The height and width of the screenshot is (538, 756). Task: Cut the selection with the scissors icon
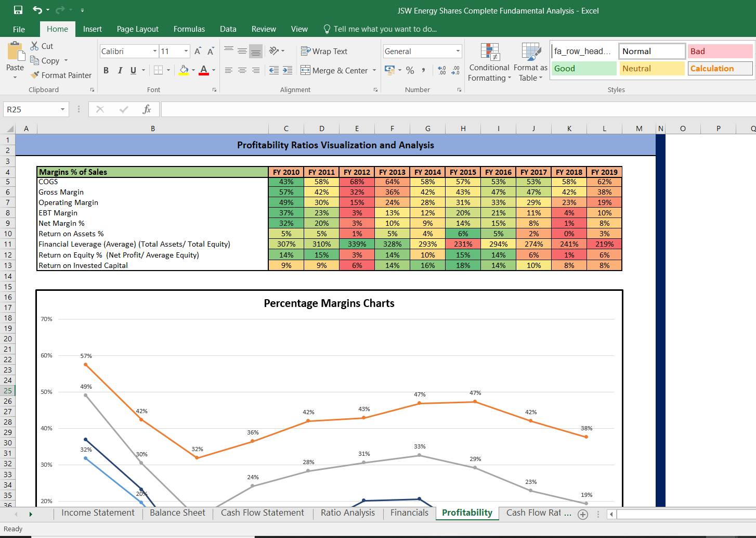35,46
